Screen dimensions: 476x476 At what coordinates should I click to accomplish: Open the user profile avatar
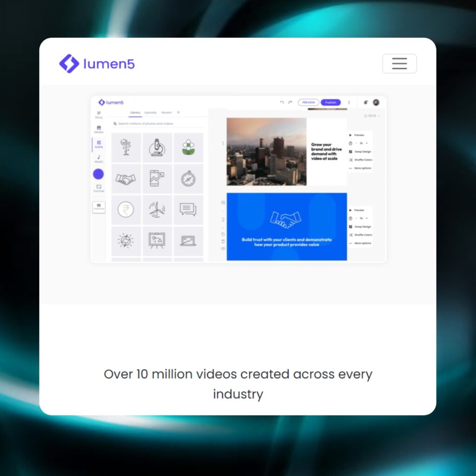[x=376, y=102]
